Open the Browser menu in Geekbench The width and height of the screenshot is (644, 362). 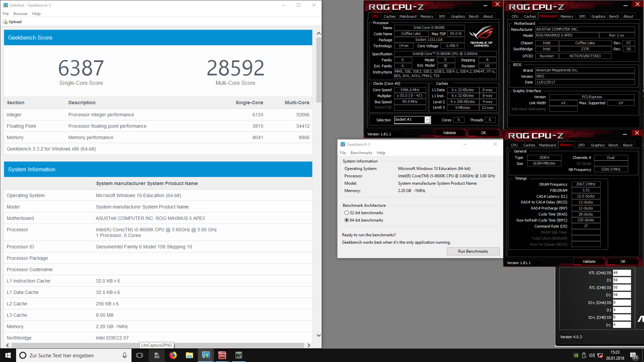(x=20, y=14)
